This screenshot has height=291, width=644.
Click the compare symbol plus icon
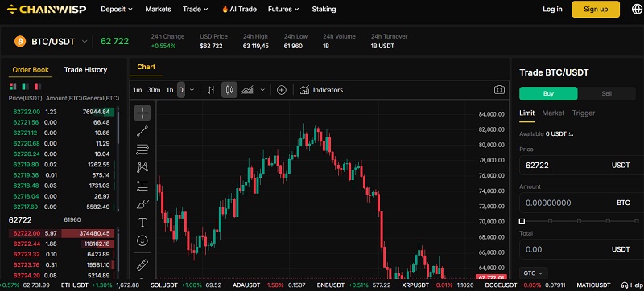click(x=281, y=90)
